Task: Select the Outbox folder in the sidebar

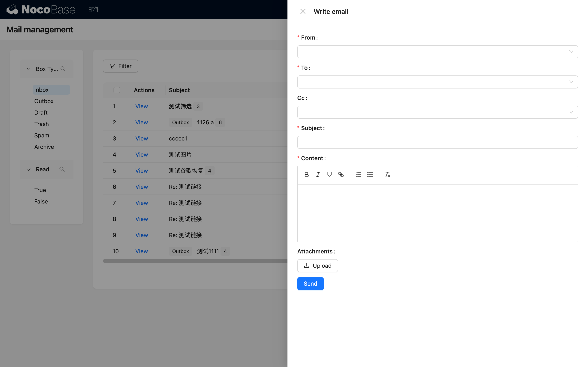Action: pos(44,101)
